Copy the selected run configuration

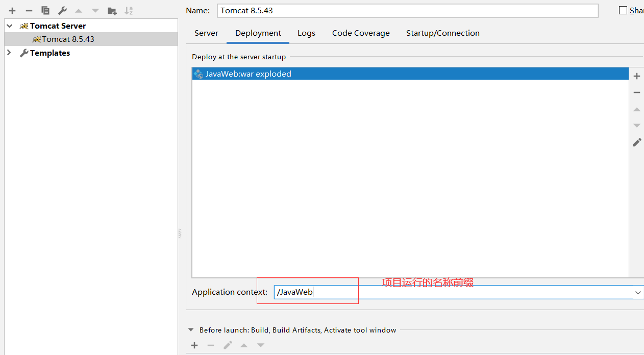pyautogui.click(x=45, y=10)
